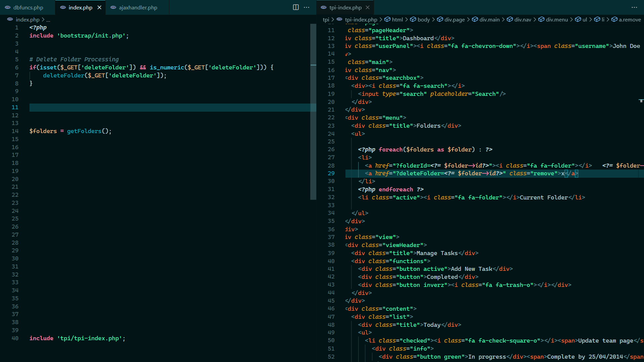The height and width of the screenshot is (362, 644).
Task: Click deleteFolder function call on line 7
Action: 64,75
